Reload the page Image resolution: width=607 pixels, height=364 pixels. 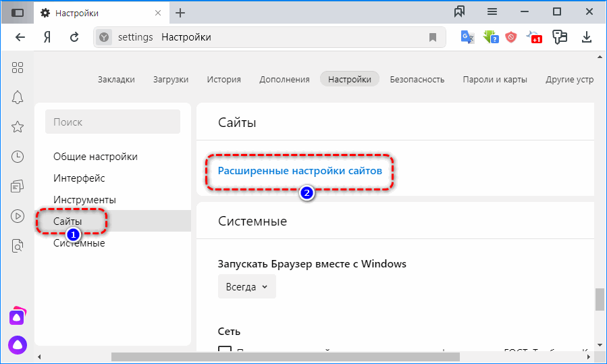(74, 37)
